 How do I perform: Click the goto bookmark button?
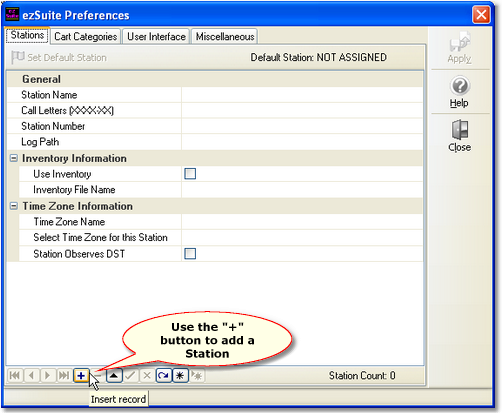197,376
